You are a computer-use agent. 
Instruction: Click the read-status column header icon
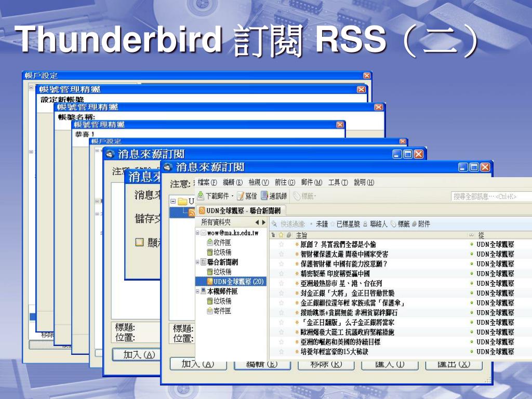pos(471,235)
